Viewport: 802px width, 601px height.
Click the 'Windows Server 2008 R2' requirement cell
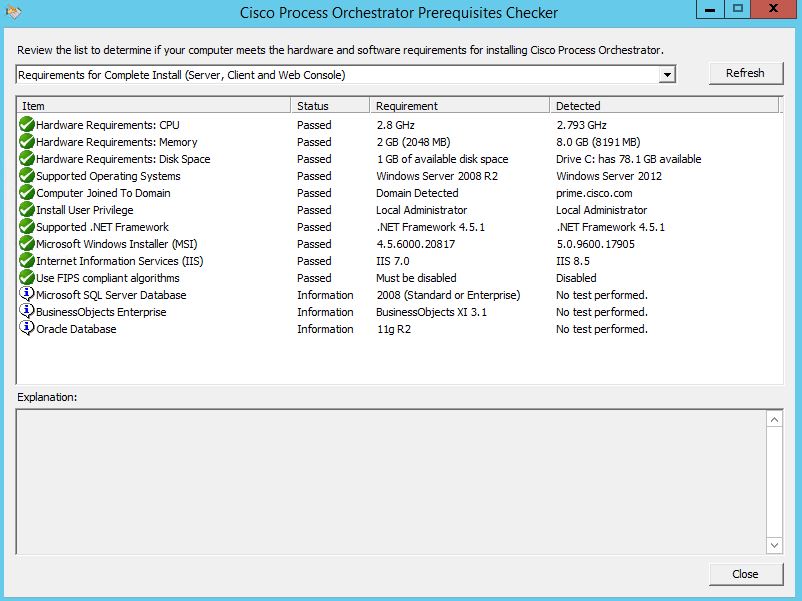(x=437, y=176)
